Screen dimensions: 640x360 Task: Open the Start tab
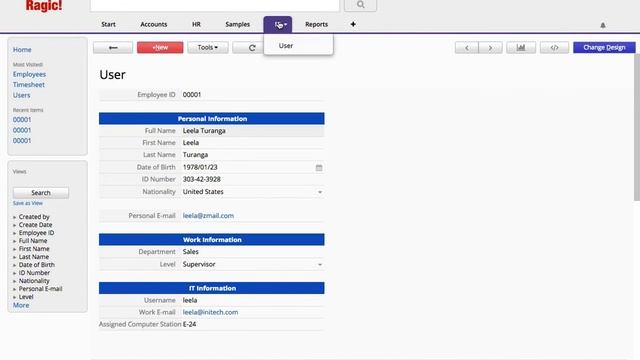pos(108,24)
